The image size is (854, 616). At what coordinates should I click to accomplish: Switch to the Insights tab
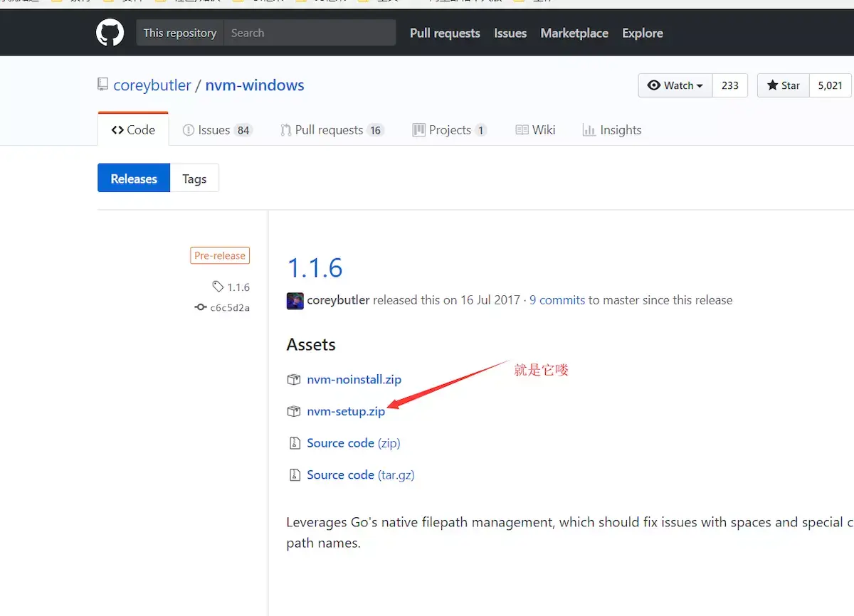pyautogui.click(x=612, y=129)
